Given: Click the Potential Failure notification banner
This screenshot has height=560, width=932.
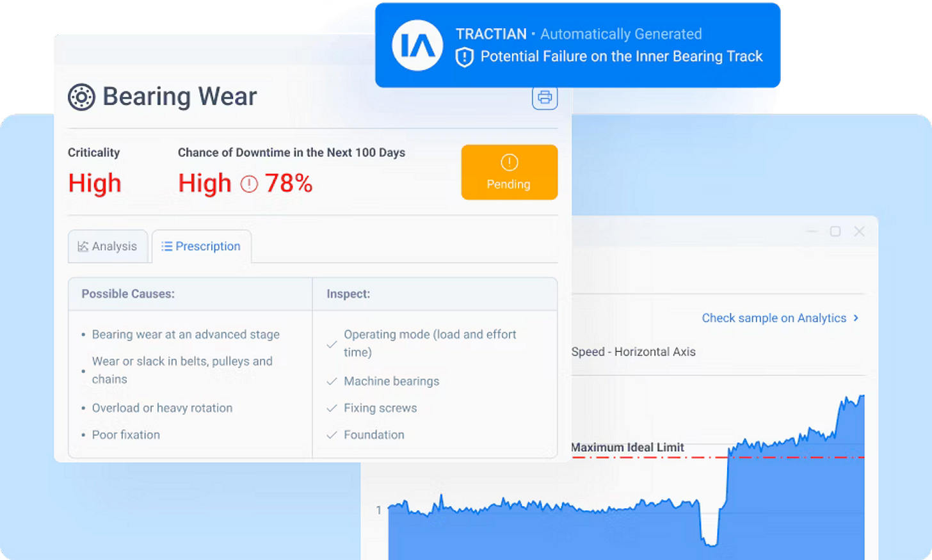Looking at the screenshot, I should pos(577,45).
